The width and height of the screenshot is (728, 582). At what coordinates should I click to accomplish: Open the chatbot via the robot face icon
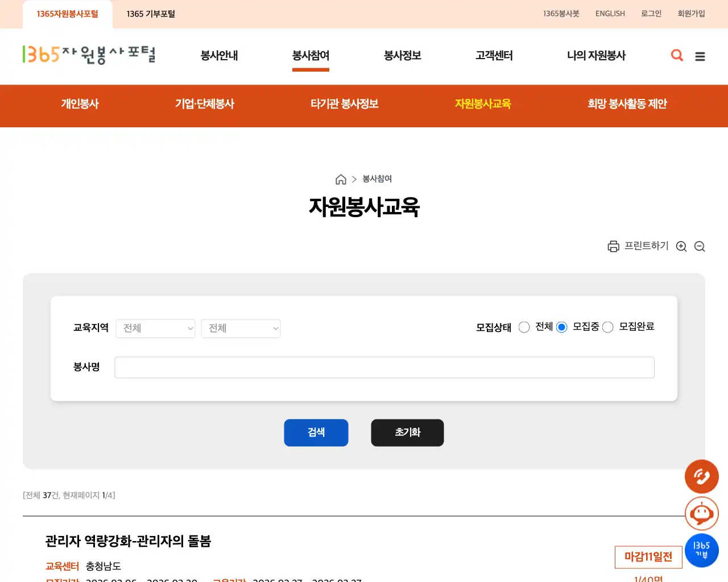pos(701,513)
